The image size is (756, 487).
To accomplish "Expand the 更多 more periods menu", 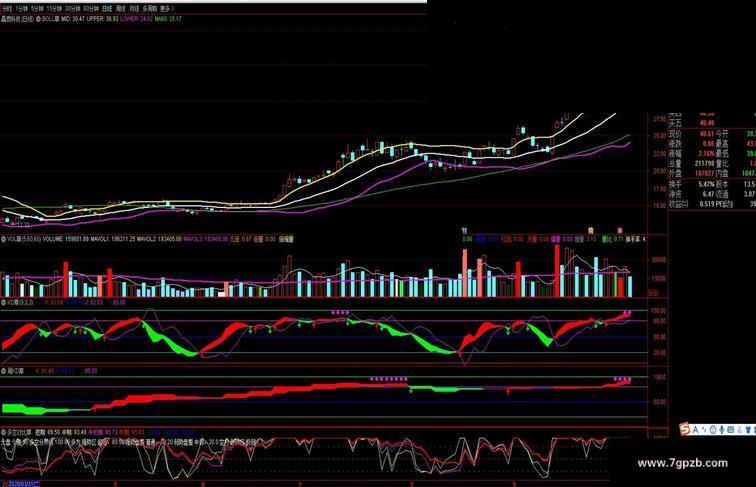I will coord(167,9).
